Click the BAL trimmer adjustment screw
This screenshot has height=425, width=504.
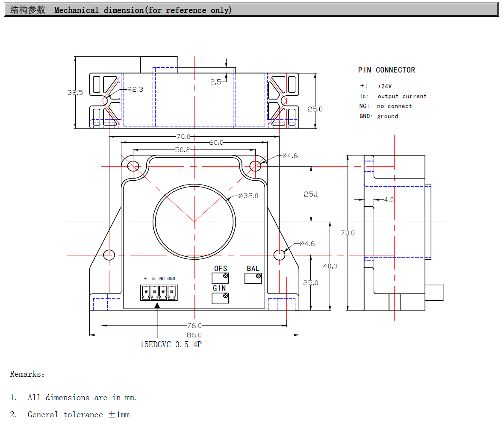click(258, 276)
